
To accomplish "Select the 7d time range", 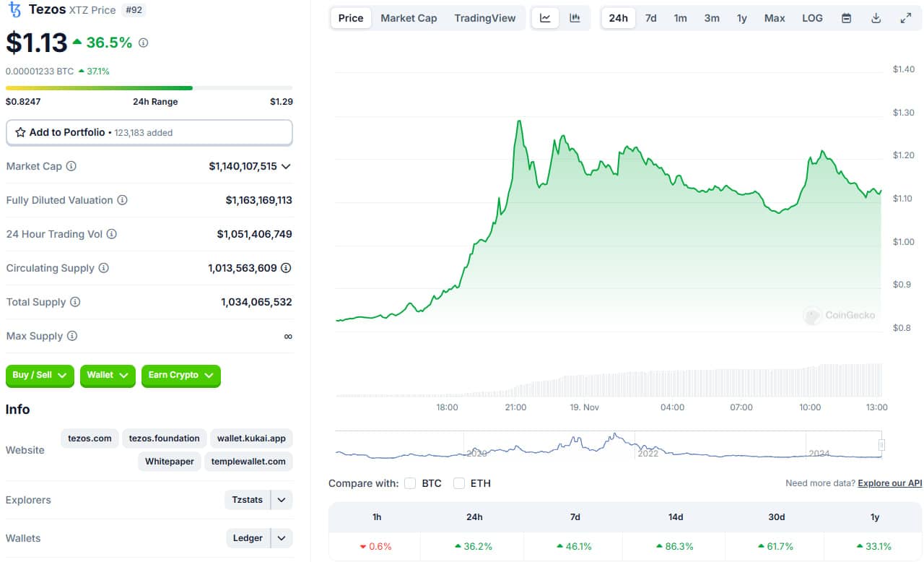I will [x=650, y=18].
